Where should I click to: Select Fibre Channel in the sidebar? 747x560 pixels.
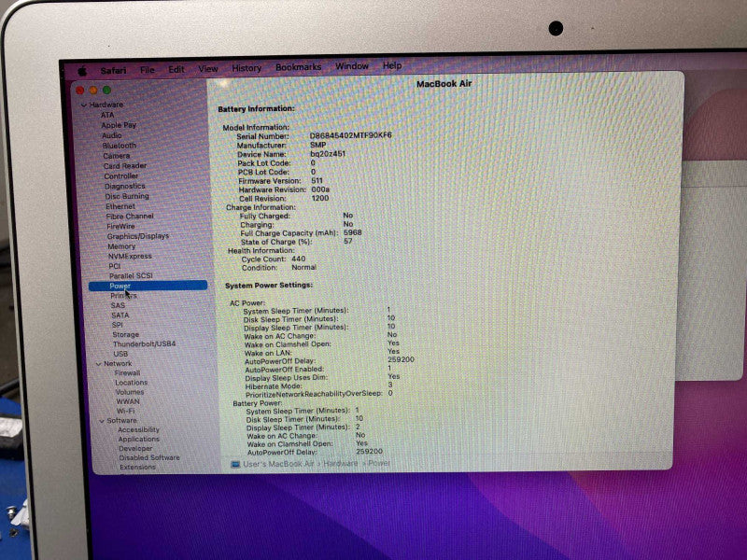point(130,217)
